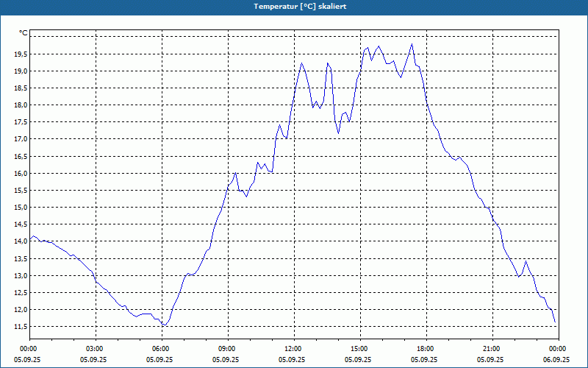Select the 05.09.25 date under 09:00
The width and height of the screenshot is (588, 368).
(x=226, y=359)
